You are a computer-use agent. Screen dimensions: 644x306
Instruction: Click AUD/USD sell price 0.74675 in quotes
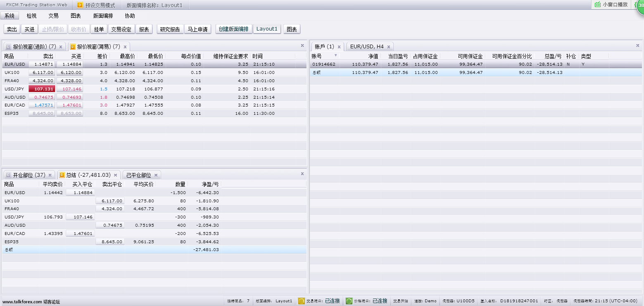[42, 97]
